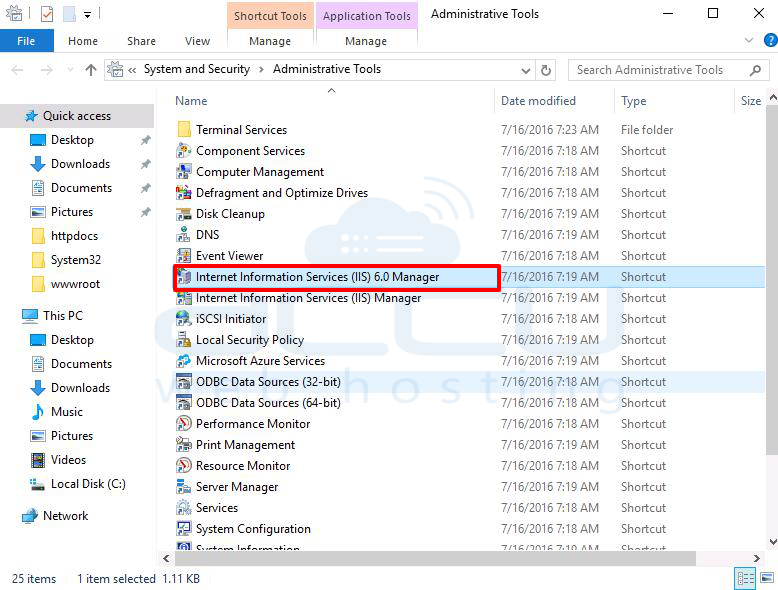Click the Search Administrative Tools field

[668, 70]
